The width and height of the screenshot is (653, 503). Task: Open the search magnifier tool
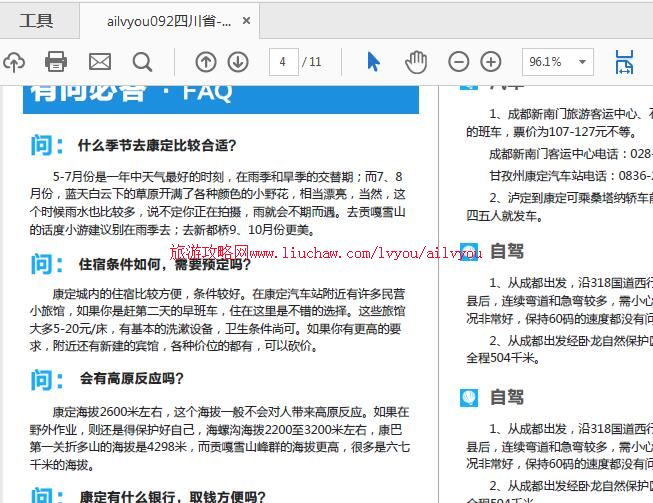pyautogui.click(x=143, y=62)
